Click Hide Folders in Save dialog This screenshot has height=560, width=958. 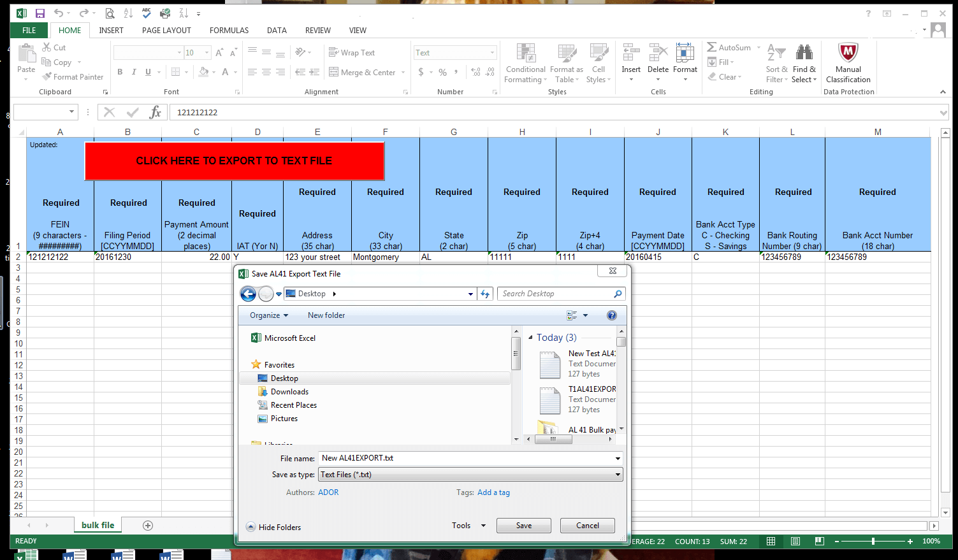pyautogui.click(x=273, y=527)
